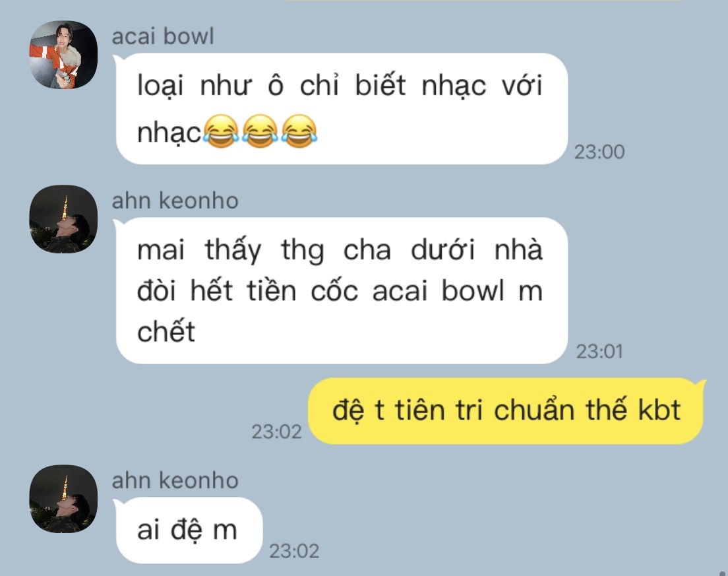Tap ahn keonho name above the 'mai thấy' message
Viewport: 728px width, 576px height.
tap(175, 201)
